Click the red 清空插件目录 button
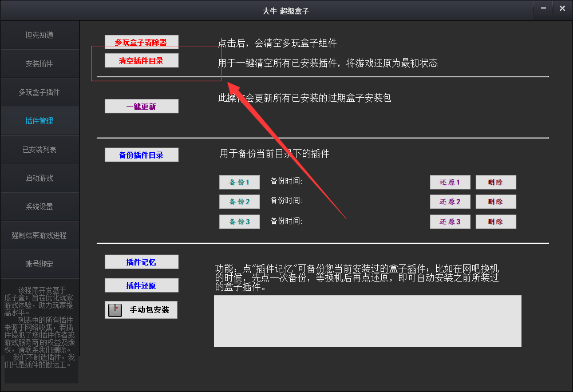 tap(141, 61)
